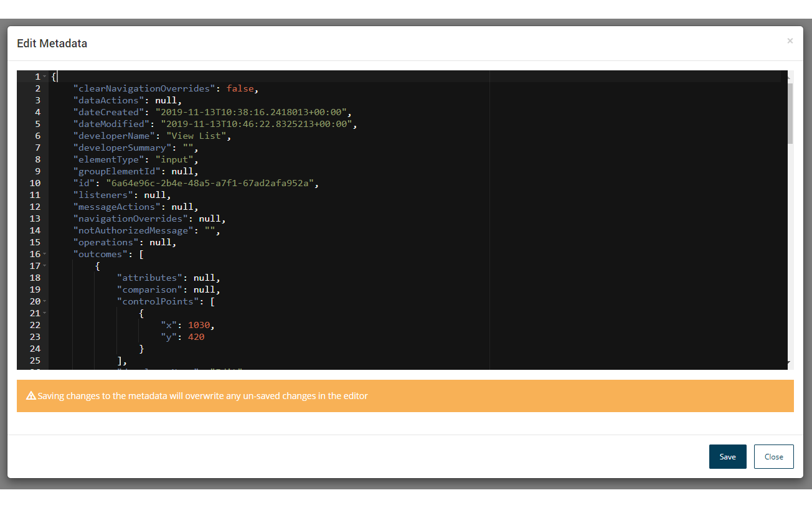Click the Save button
The image size is (812, 508).
(727, 456)
